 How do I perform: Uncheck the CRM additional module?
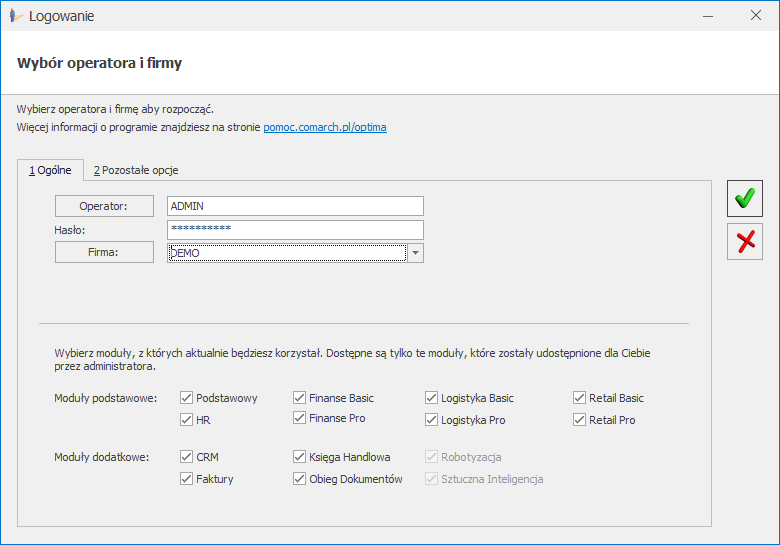187,457
